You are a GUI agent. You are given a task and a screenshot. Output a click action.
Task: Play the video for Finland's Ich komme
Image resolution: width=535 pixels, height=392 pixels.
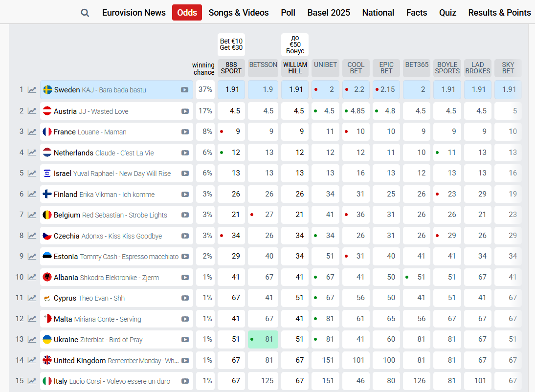[x=185, y=195]
